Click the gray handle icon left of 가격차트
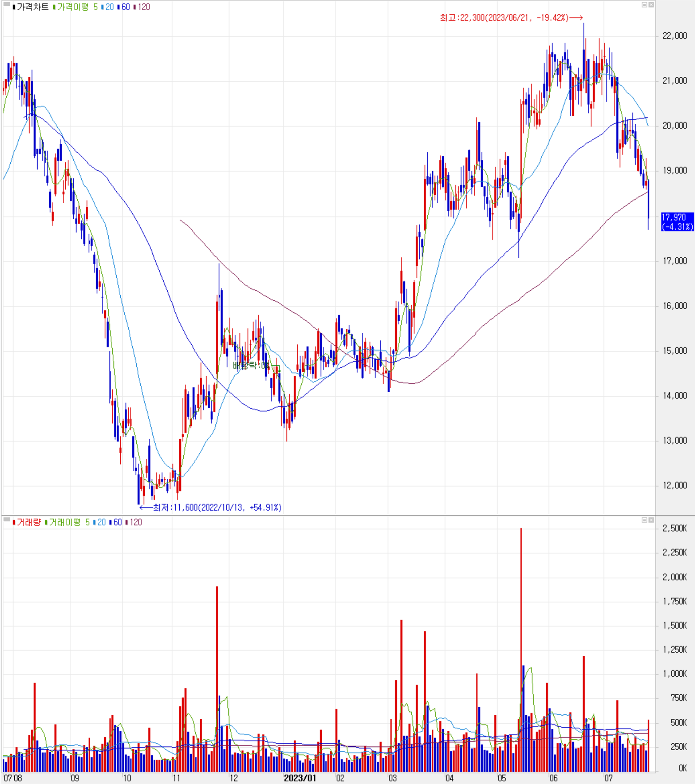 point(7,4)
